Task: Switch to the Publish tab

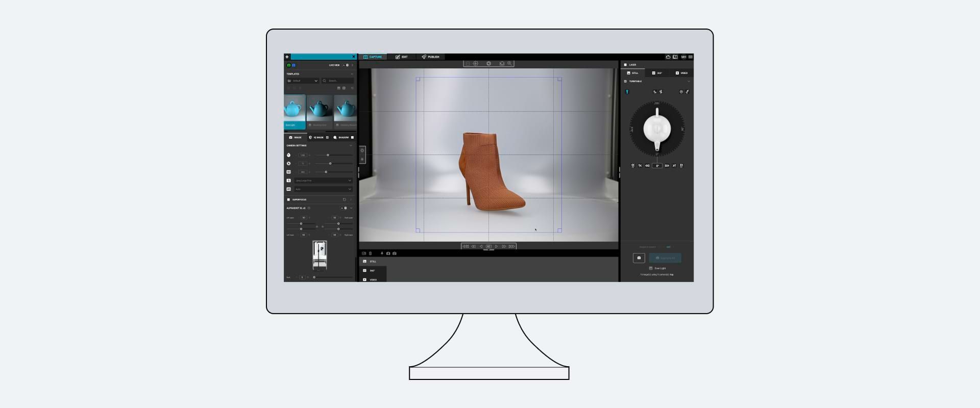Action: tap(431, 57)
